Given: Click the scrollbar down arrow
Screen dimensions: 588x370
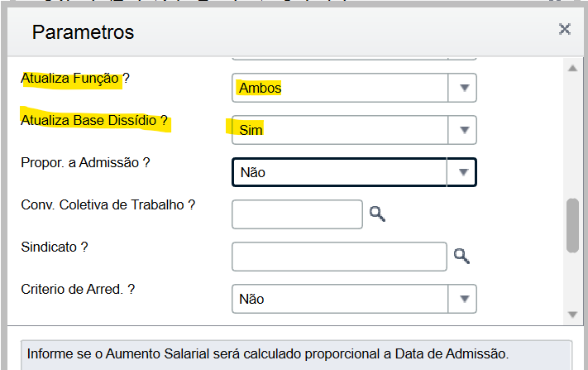Looking at the screenshot, I should 571,315.
